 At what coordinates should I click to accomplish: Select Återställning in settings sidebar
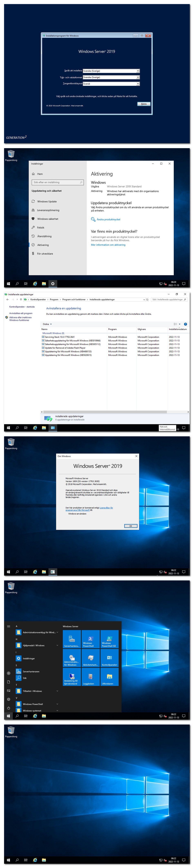pyautogui.click(x=57, y=236)
